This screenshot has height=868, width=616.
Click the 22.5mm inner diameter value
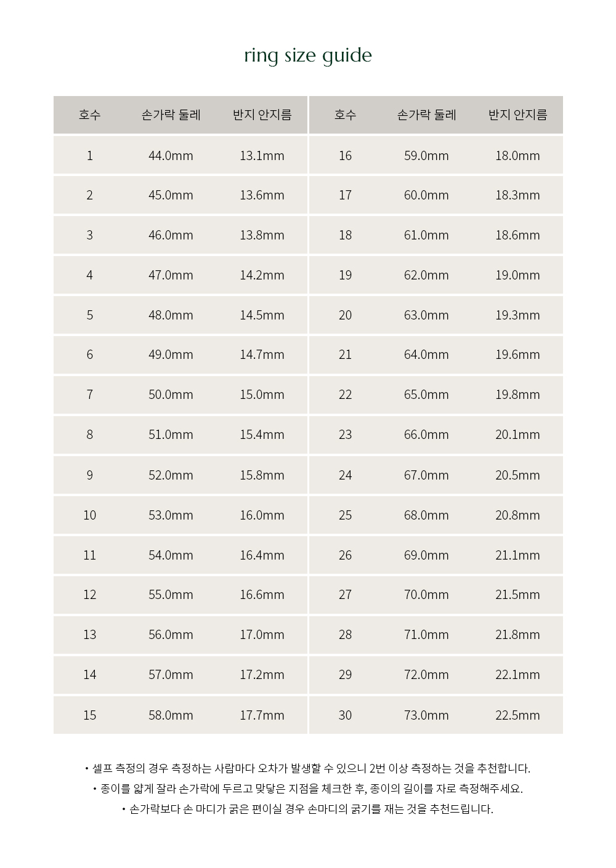[x=517, y=715]
